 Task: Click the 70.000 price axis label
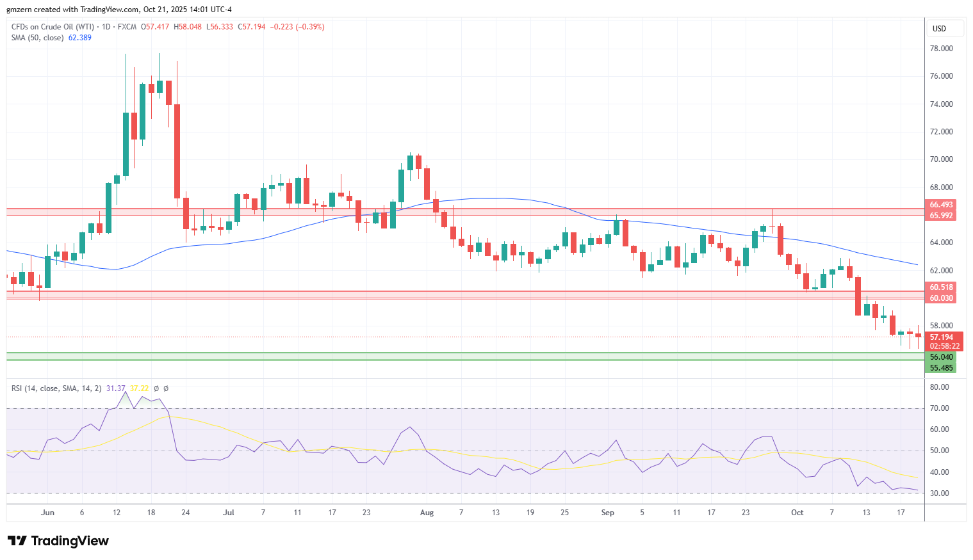coord(942,159)
